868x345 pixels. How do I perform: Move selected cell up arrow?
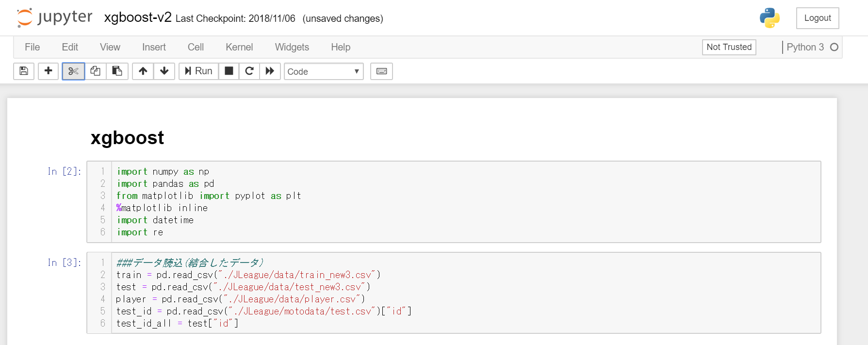point(143,71)
